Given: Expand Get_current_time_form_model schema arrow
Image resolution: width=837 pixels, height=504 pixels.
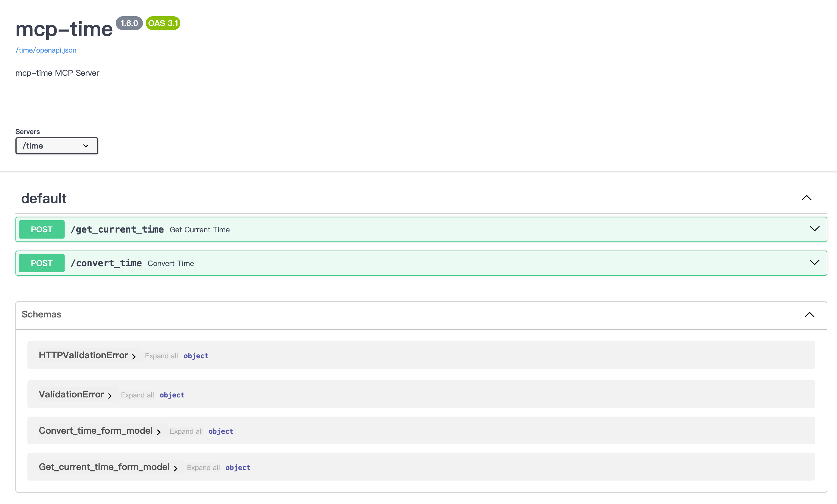Looking at the screenshot, I should tap(176, 468).
